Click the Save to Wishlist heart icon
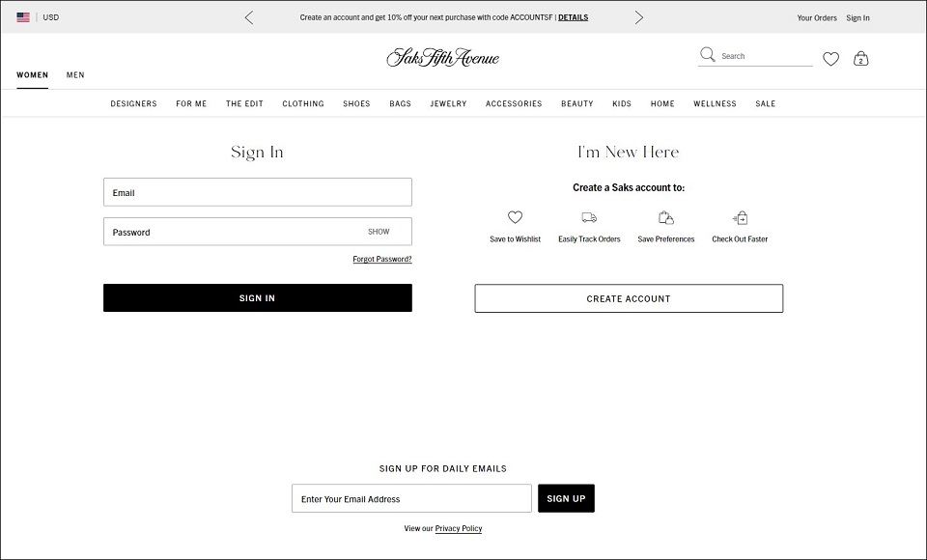 (515, 217)
